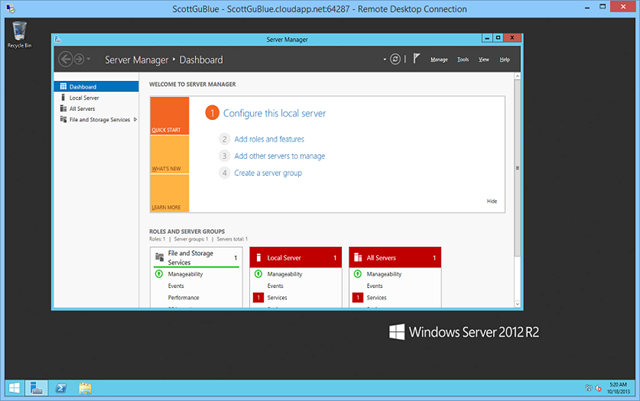Click green status icon in Local Server tile
The width and height of the screenshot is (640, 401).
258,274
